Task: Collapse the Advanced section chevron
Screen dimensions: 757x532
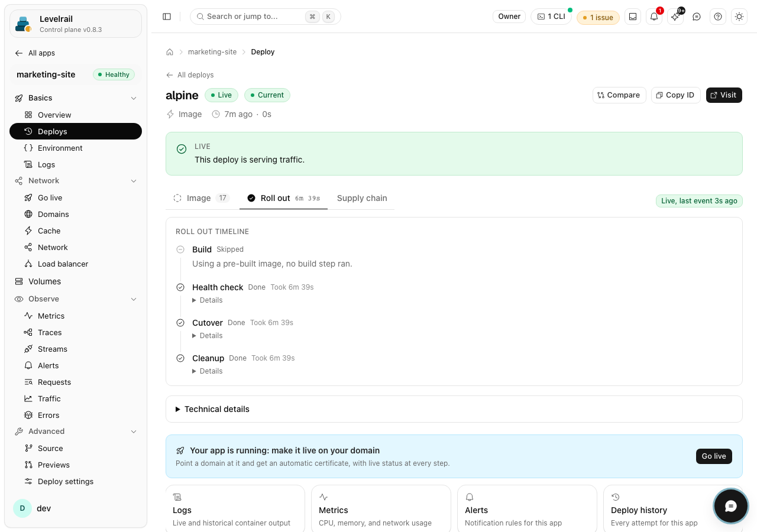Action: pos(134,432)
